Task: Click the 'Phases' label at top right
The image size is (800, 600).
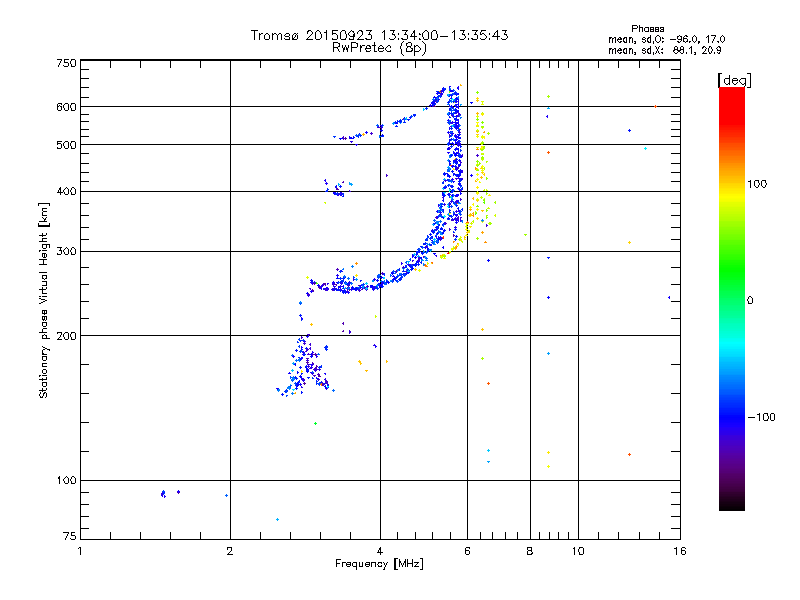Action: [x=647, y=29]
